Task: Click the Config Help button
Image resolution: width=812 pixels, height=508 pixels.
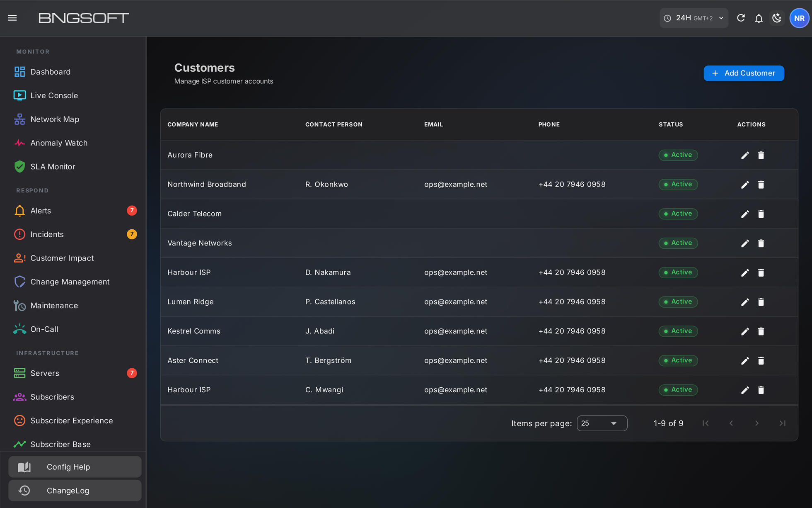Action: coord(75,467)
